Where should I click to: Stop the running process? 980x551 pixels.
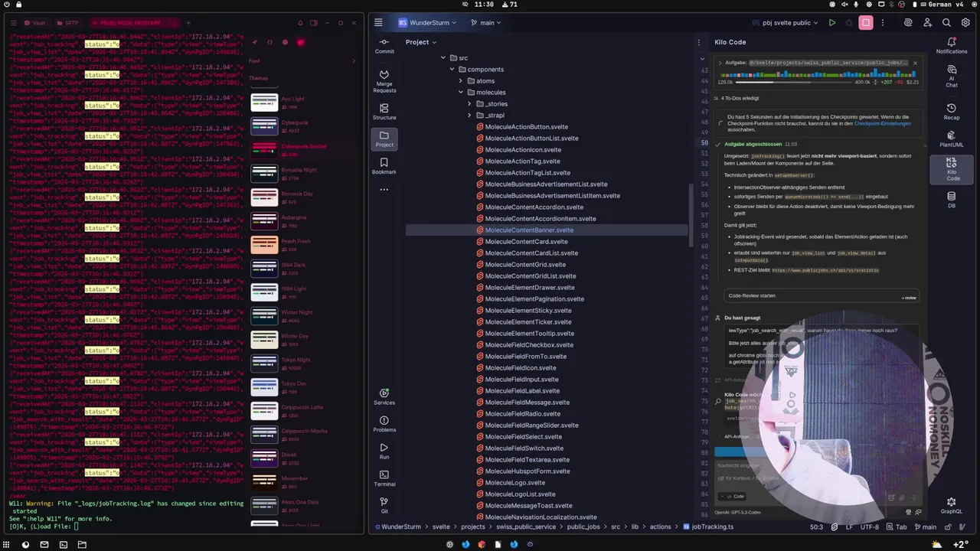tap(866, 23)
